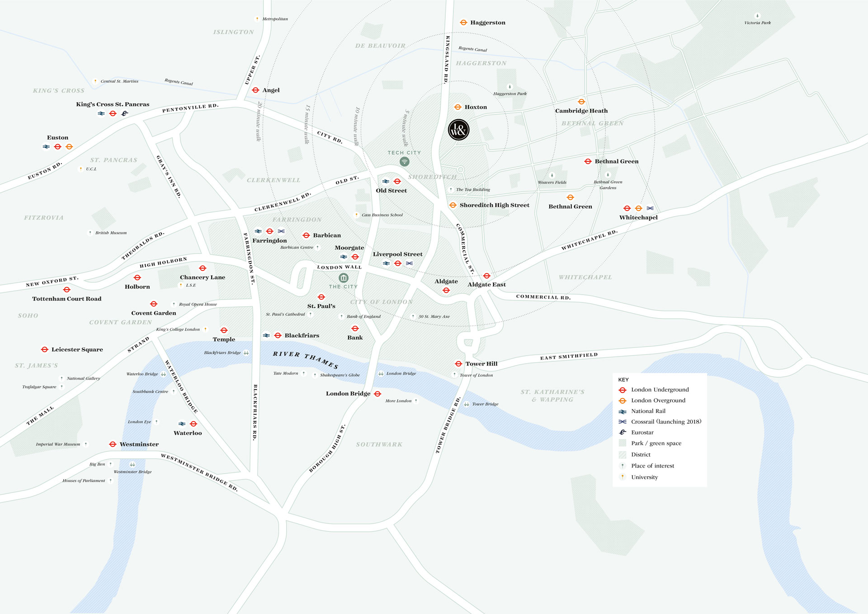Click the Angel Underground roundel

pos(255,90)
